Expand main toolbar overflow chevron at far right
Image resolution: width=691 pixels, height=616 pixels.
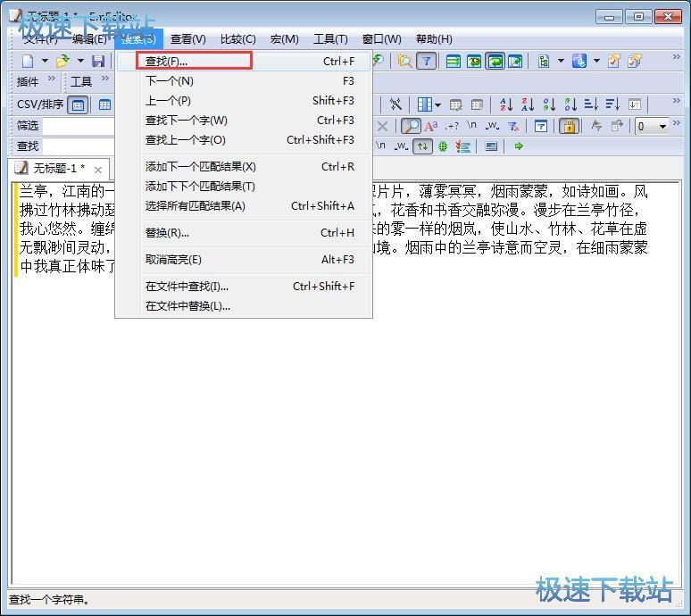[677, 57]
